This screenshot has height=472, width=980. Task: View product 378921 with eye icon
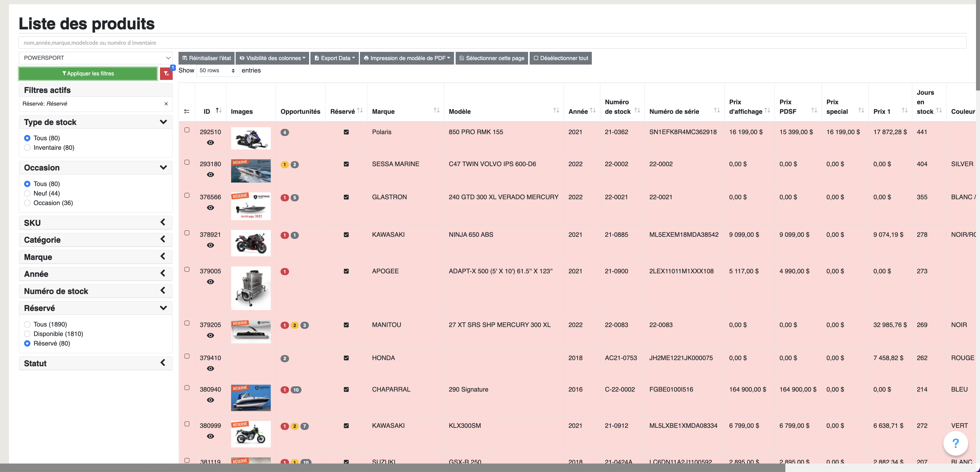[210, 245]
